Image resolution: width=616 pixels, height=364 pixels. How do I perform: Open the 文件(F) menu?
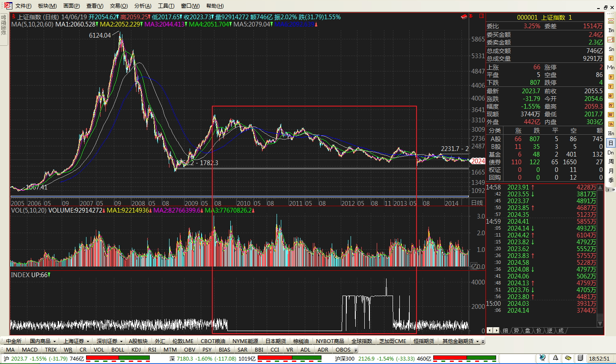[x=23, y=6]
